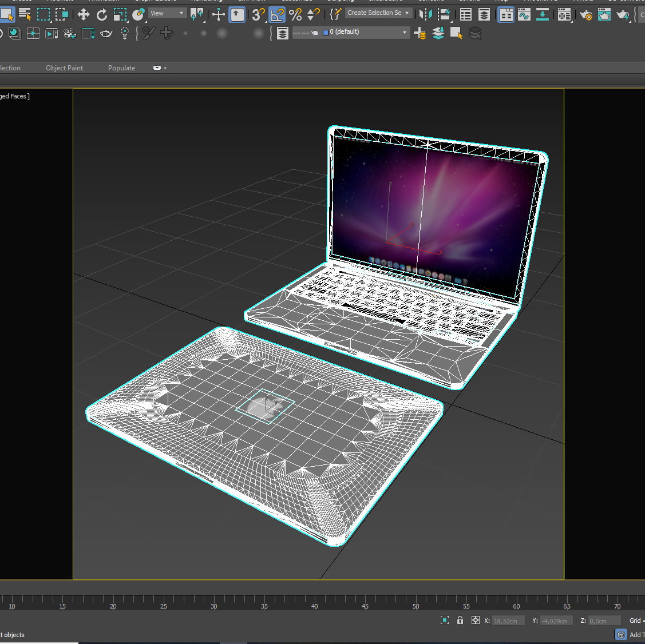The image size is (645, 644).
Task: Toggle Percent Snap
Action: tap(295, 15)
